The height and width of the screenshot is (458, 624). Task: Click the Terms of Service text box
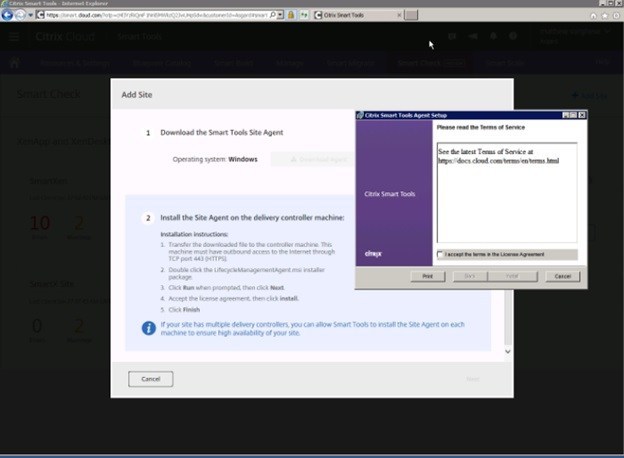[507, 193]
